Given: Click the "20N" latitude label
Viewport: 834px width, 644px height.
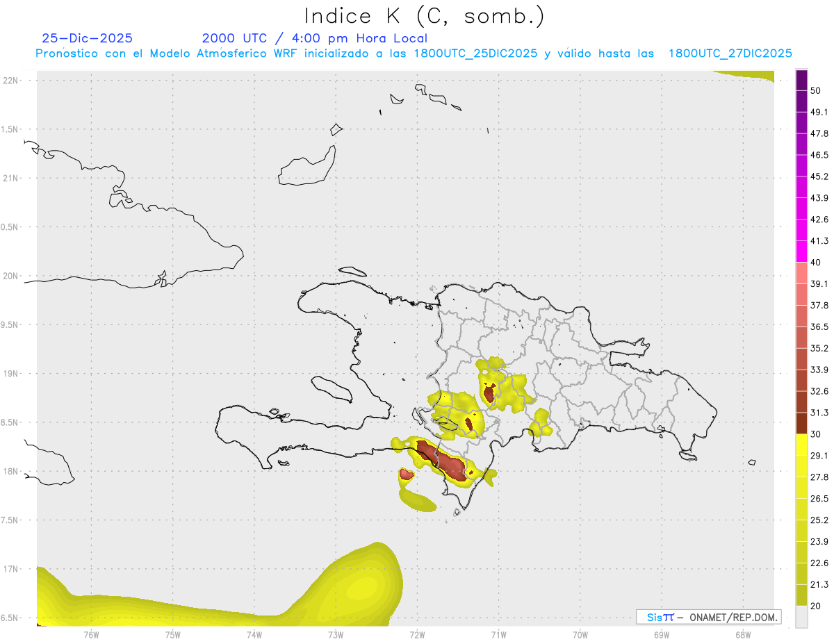Looking at the screenshot, I should click(x=10, y=276).
